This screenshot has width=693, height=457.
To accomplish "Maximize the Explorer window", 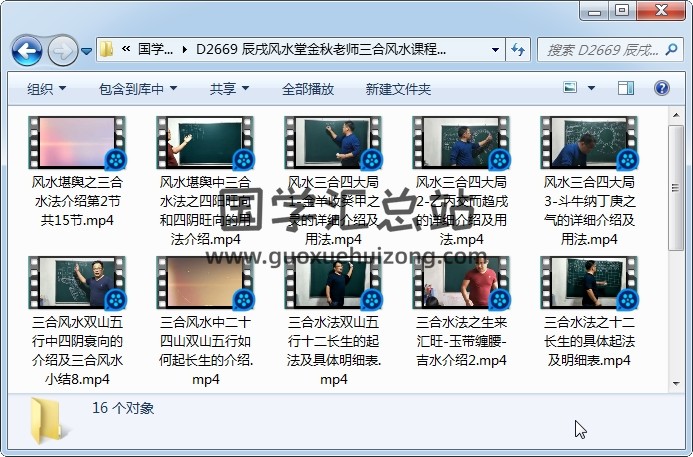I will [622, 11].
